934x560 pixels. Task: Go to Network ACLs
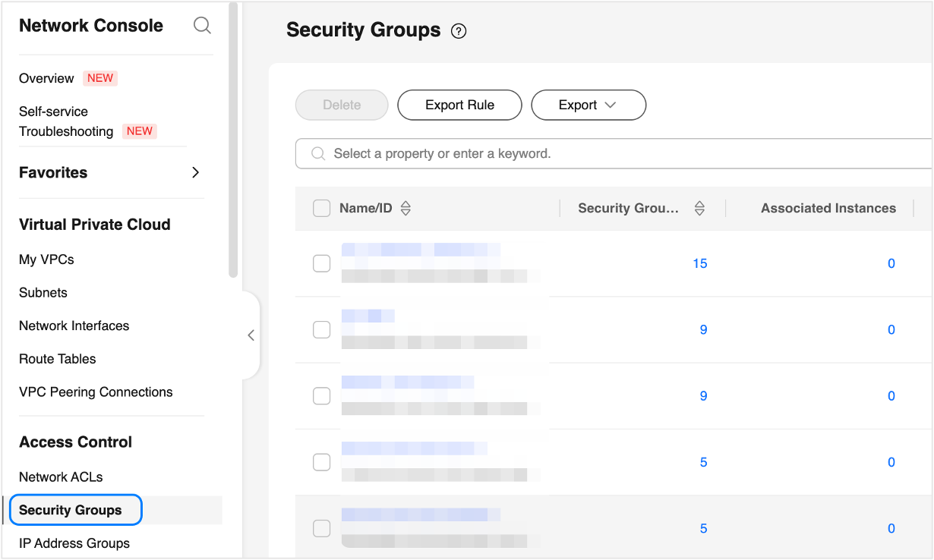pyautogui.click(x=61, y=477)
